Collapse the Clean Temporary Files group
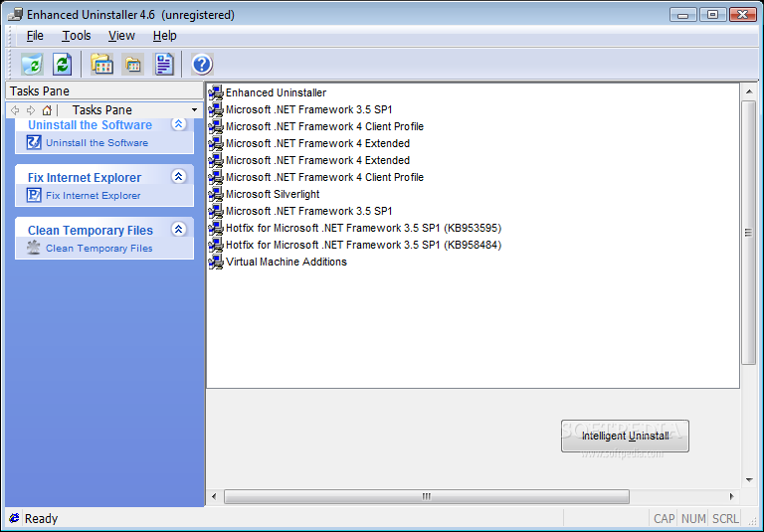764x532 pixels. click(178, 229)
